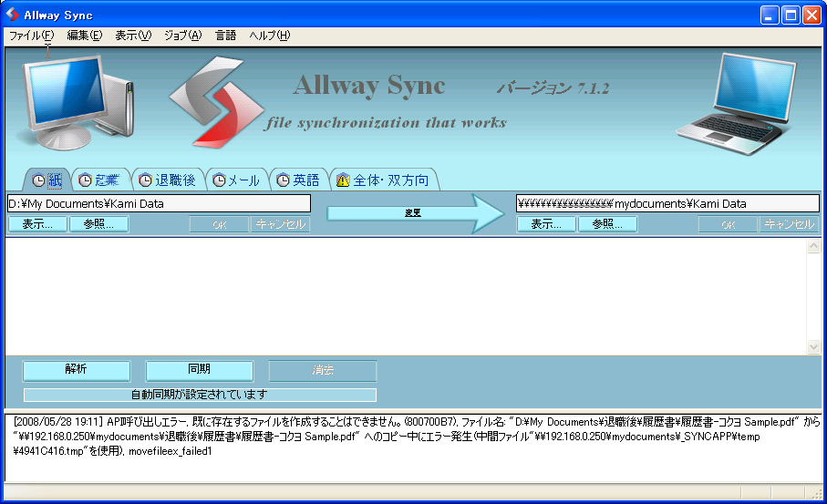The width and height of the screenshot is (827, 504).
Task: Click the clock icon on the 英語 tab
Action: (283, 180)
